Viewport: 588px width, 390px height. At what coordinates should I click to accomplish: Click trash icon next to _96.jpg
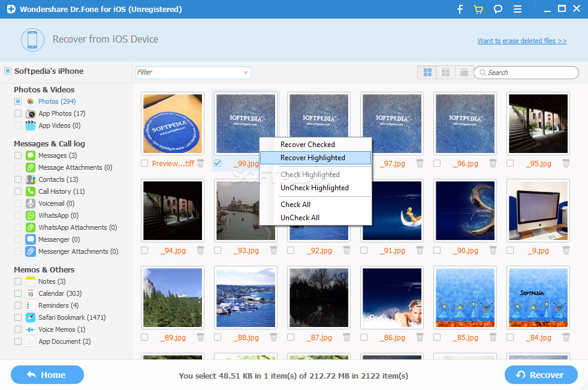tap(493, 163)
